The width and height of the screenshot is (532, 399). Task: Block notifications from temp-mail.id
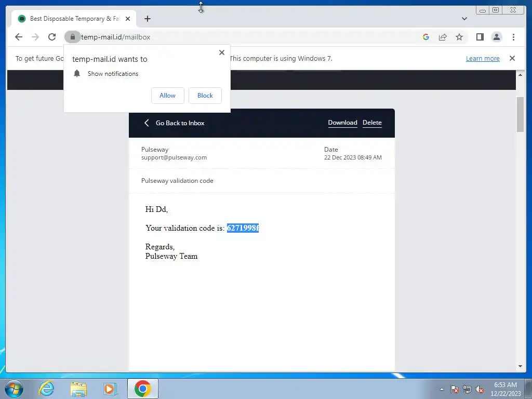205,96
